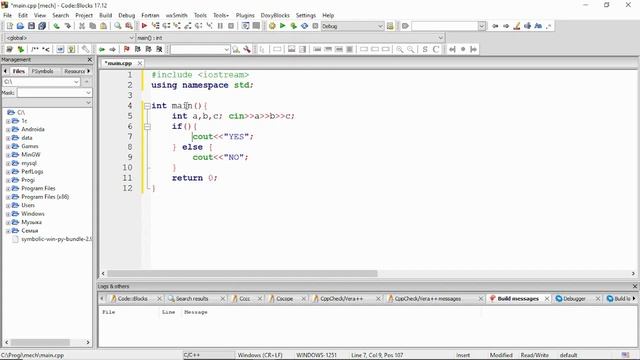
Task: Collapse the main function code fold
Action: (x=147, y=106)
